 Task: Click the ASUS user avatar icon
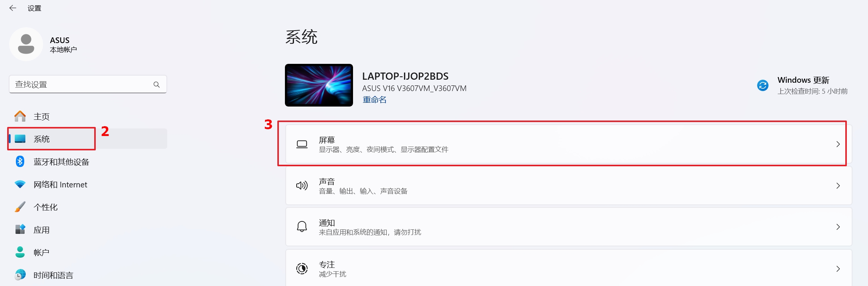click(26, 44)
